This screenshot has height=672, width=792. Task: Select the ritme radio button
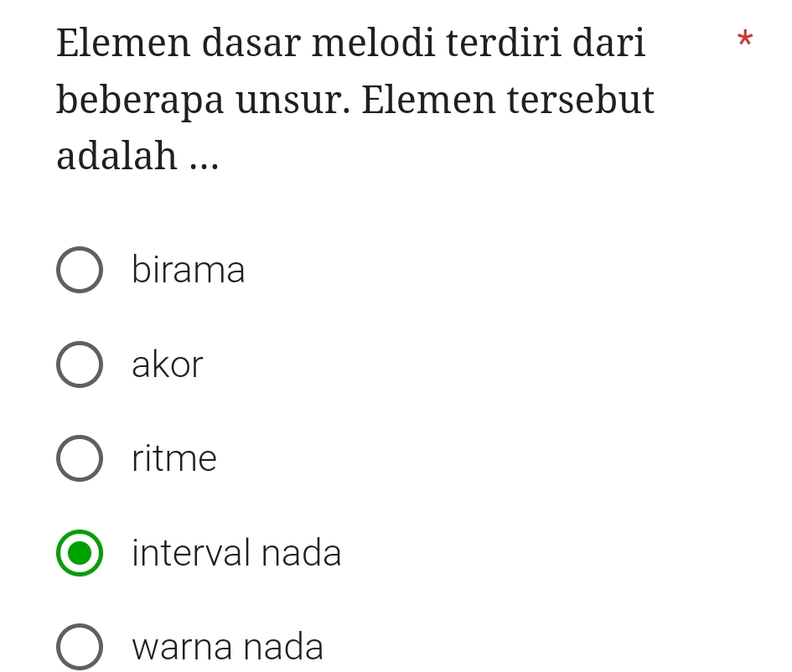coord(80,457)
